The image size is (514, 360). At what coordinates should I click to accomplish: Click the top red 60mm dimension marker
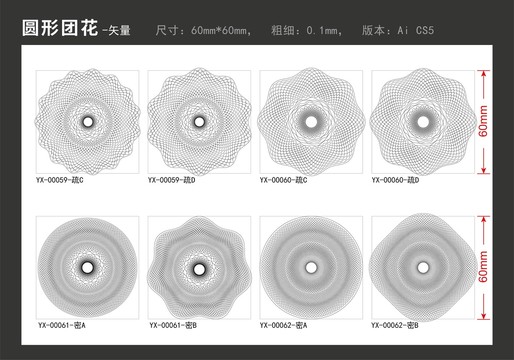coord(483,122)
